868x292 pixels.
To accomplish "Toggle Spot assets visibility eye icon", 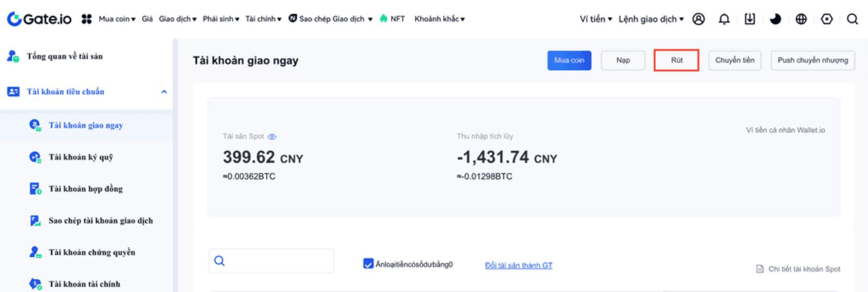I will point(273,137).
